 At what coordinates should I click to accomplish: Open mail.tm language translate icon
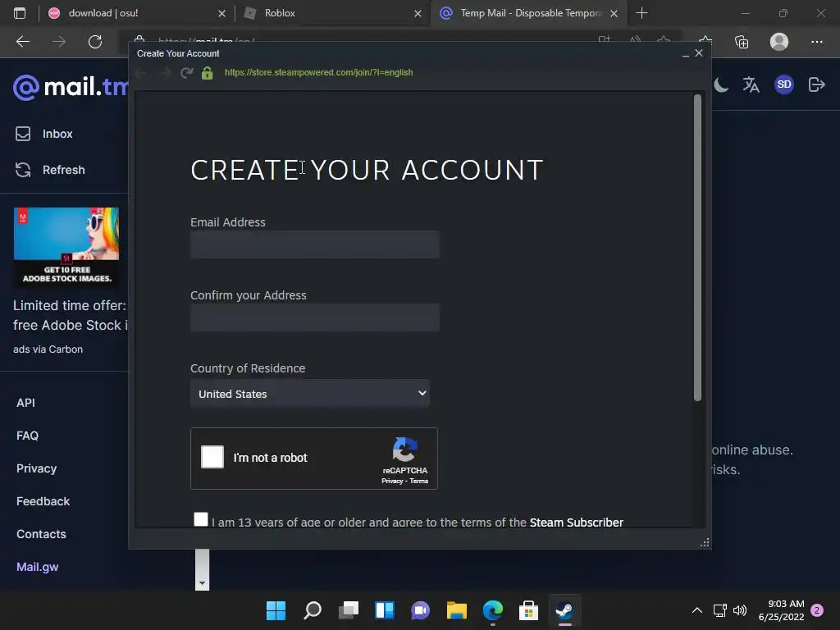[751, 84]
